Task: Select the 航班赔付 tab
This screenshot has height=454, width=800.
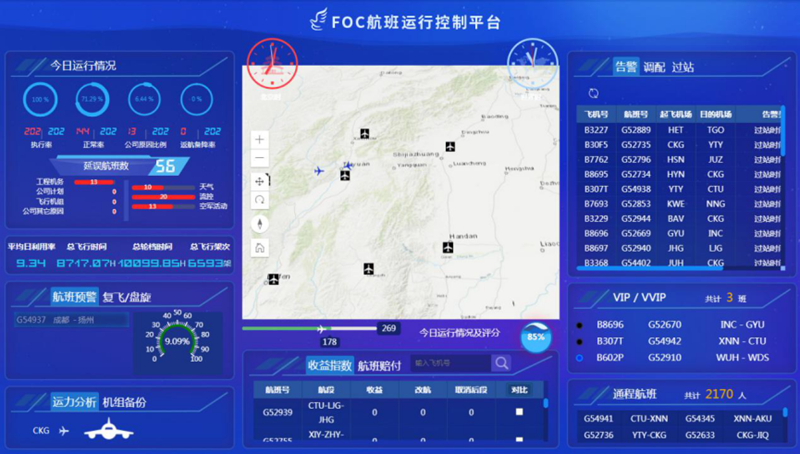Action: click(x=379, y=366)
